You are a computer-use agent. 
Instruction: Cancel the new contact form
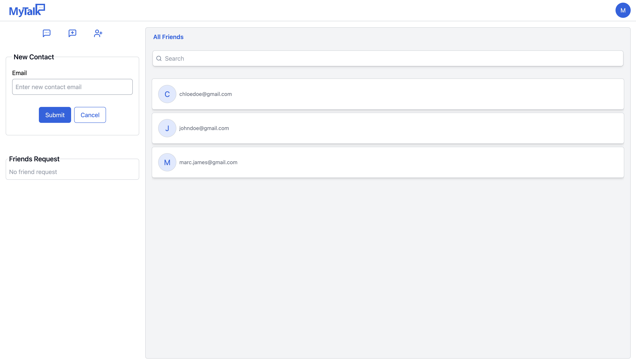pyautogui.click(x=90, y=115)
